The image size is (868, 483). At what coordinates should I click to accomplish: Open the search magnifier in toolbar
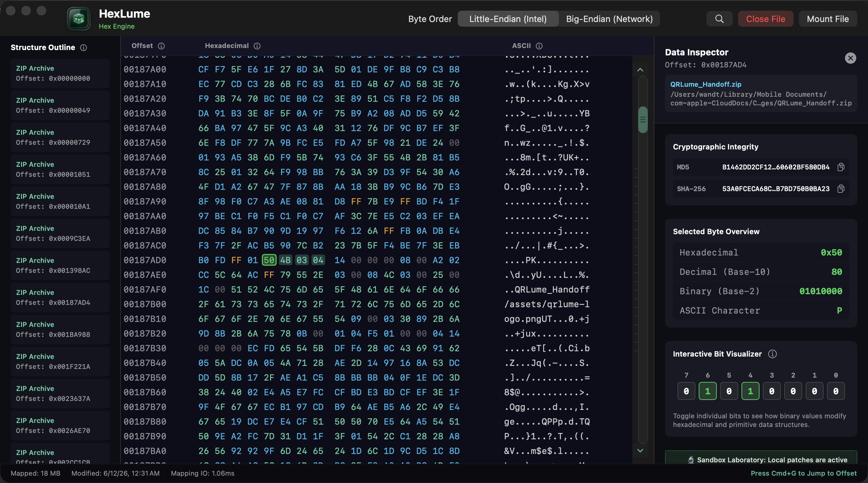coord(719,19)
